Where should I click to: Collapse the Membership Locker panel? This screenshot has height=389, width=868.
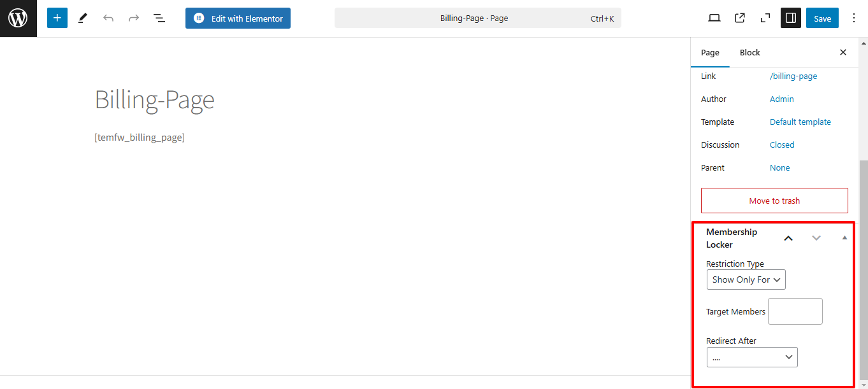[844, 238]
